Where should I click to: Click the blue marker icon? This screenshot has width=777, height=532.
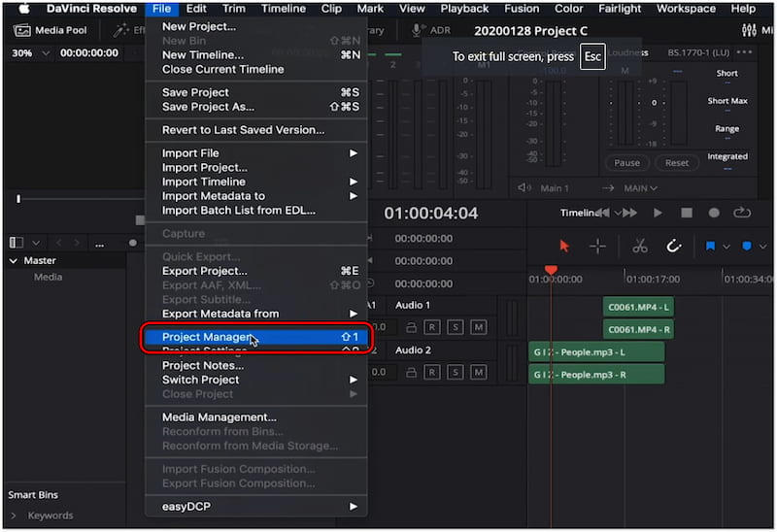[747, 247]
